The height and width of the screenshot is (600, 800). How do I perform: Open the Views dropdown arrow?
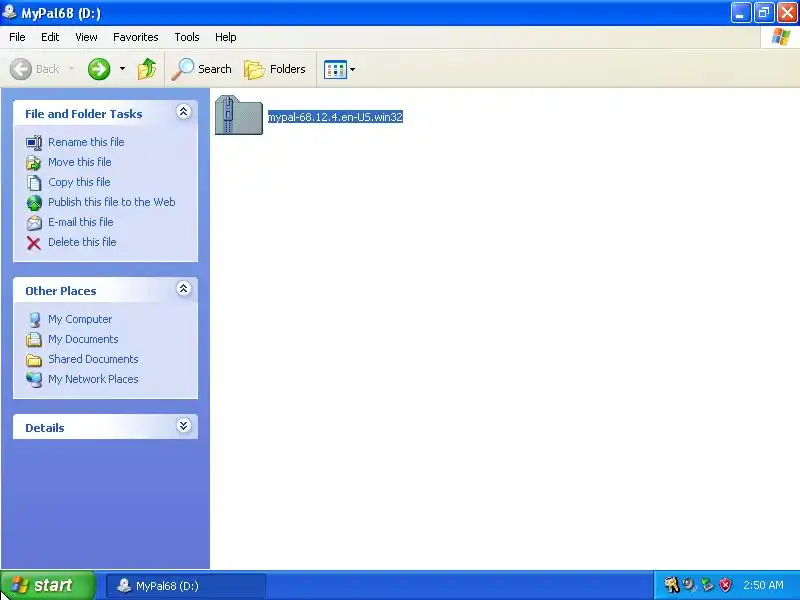[352, 69]
